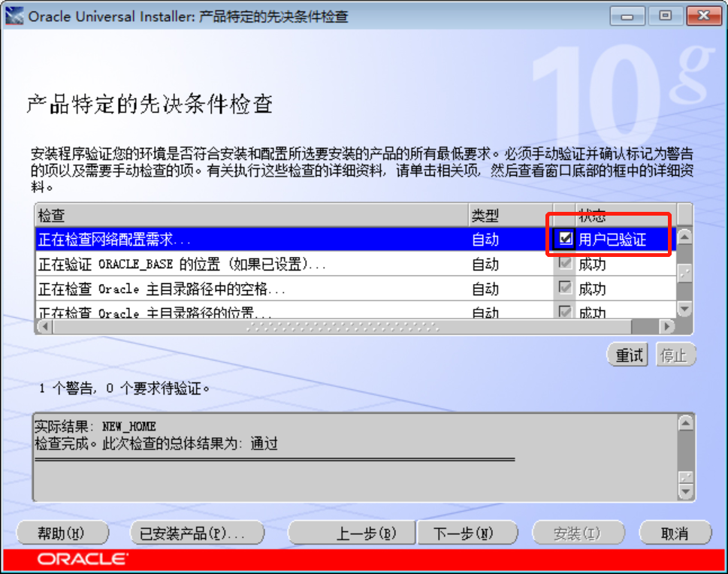Screen dimensions: 728x574
Task: Click the 重试 button
Action: click(628, 355)
